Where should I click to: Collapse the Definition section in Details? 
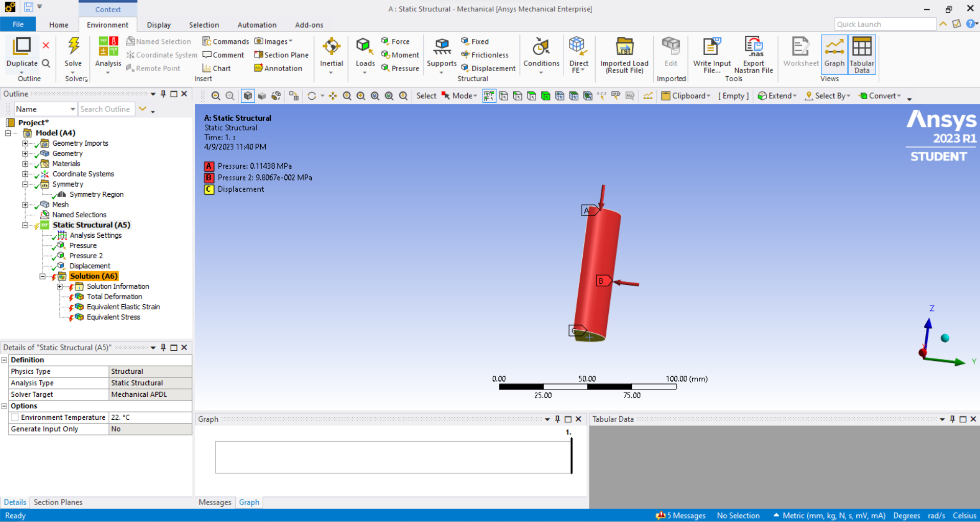(5, 360)
